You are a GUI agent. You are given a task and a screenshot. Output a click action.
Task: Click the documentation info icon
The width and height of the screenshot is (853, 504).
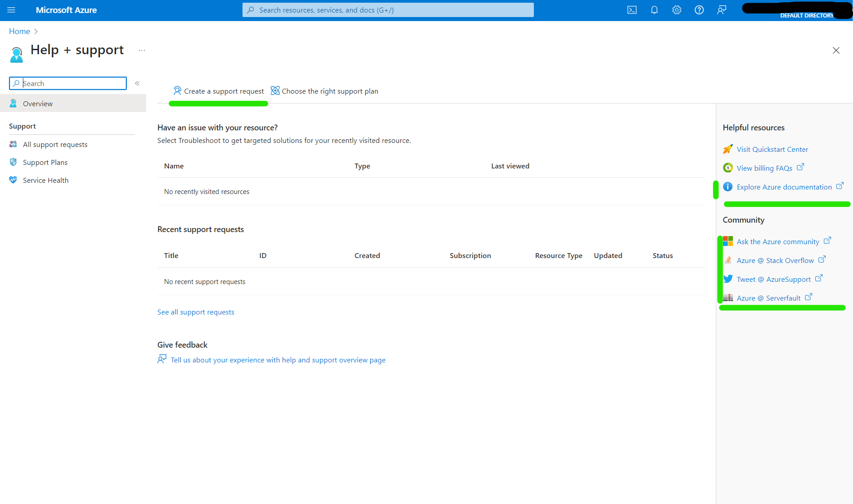(728, 187)
